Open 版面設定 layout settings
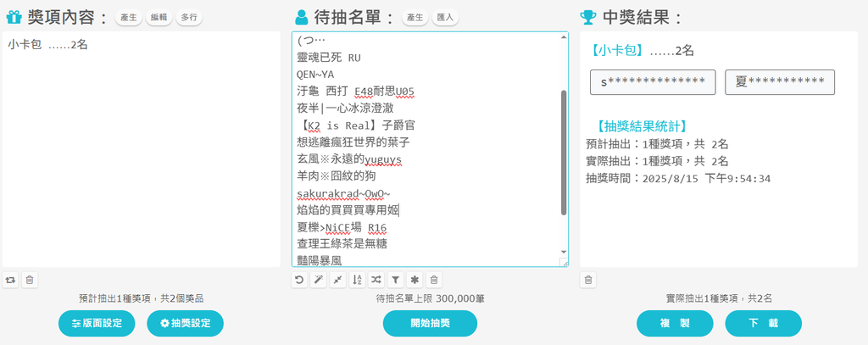 (97, 323)
